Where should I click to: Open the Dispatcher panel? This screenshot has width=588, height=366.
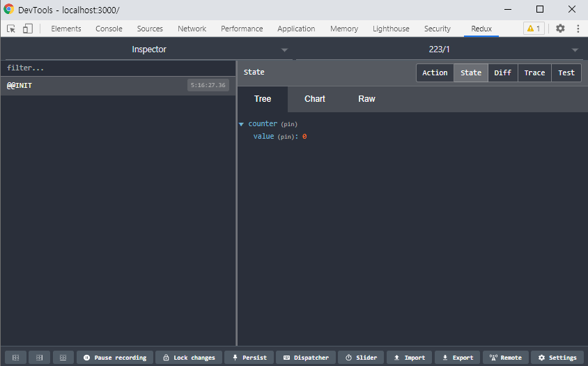pyautogui.click(x=306, y=358)
